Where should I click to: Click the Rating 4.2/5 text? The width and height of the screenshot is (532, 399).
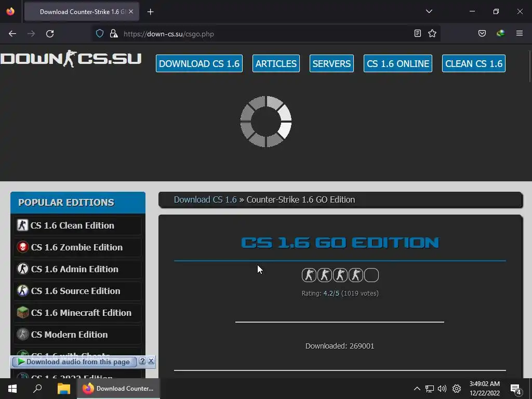pyautogui.click(x=340, y=294)
